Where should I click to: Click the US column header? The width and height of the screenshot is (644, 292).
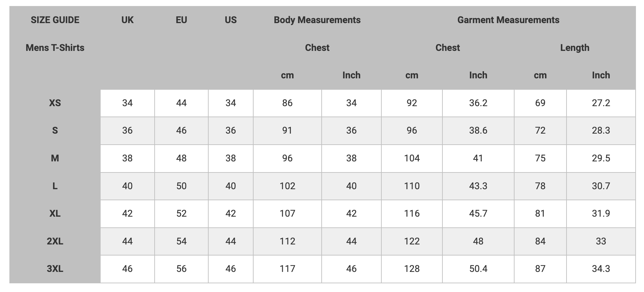coord(231,20)
